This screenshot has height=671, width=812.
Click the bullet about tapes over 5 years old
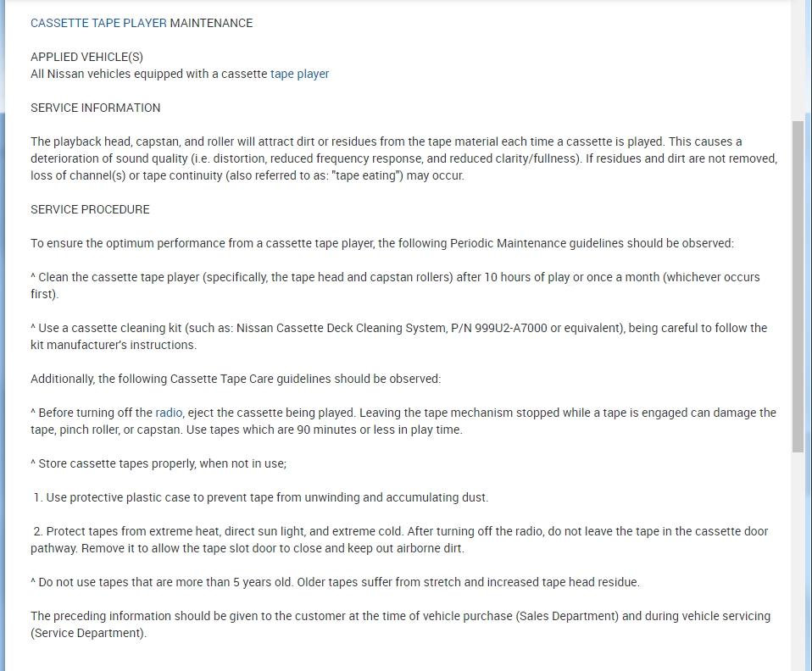click(335, 582)
